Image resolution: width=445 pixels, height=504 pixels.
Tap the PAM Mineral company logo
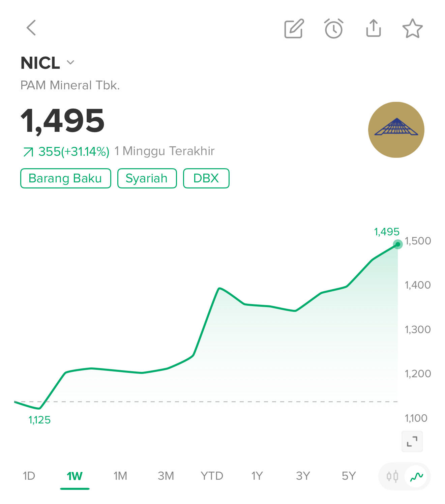(396, 130)
